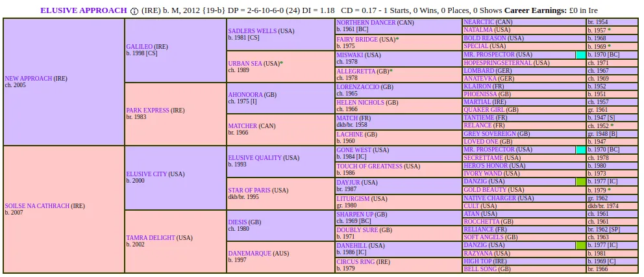644x277 pixels.
Task: Click the GOLD BEAUTY link
Action: [x=485, y=190]
